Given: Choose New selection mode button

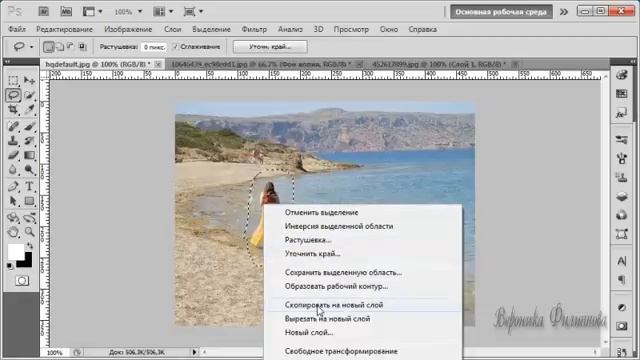Looking at the screenshot, I should pos(49,47).
